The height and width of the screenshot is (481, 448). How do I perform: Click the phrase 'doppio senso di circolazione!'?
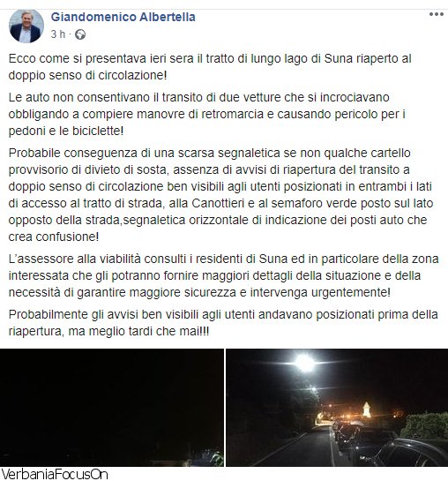(x=87, y=75)
